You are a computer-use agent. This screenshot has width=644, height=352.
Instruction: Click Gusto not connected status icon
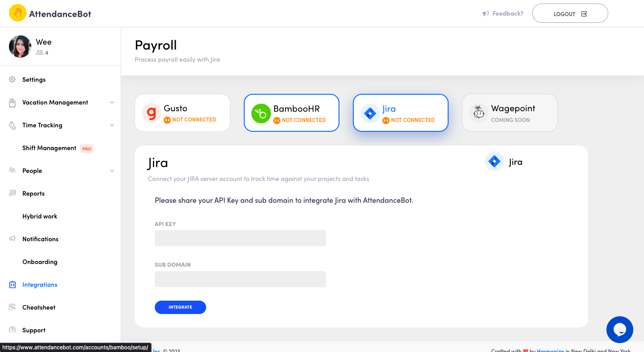167,120
